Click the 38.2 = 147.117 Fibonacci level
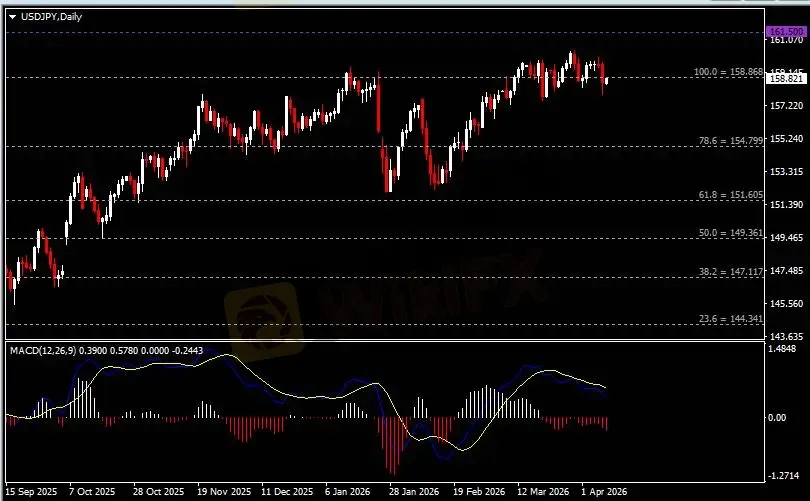Image resolution: width=810 pixels, height=501 pixels. (x=731, y=272)
